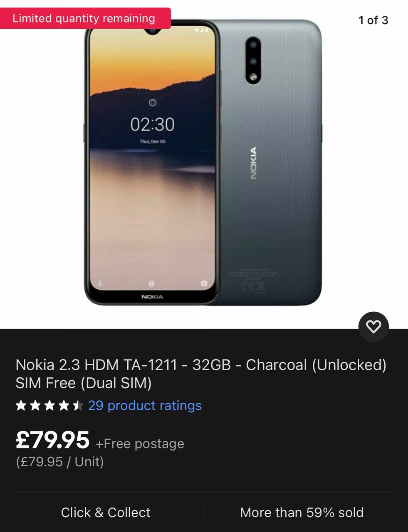408x532 pixels.
Task: Tap the camera shortcut icon on phone screen
Action: tap(204, 283)
